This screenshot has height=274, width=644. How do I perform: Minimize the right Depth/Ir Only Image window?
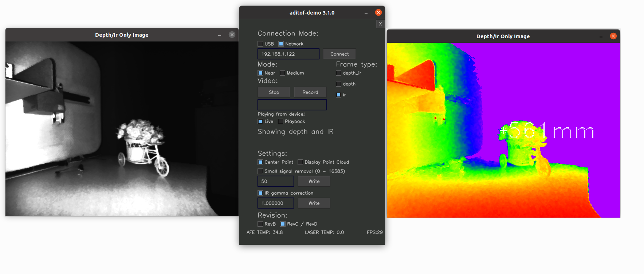(601, 36)
